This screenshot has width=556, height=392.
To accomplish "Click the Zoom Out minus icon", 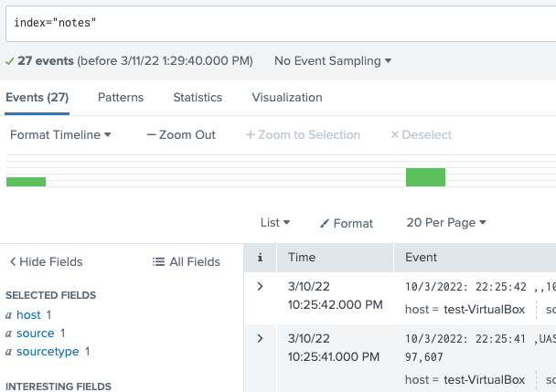I will pos(151,135).
